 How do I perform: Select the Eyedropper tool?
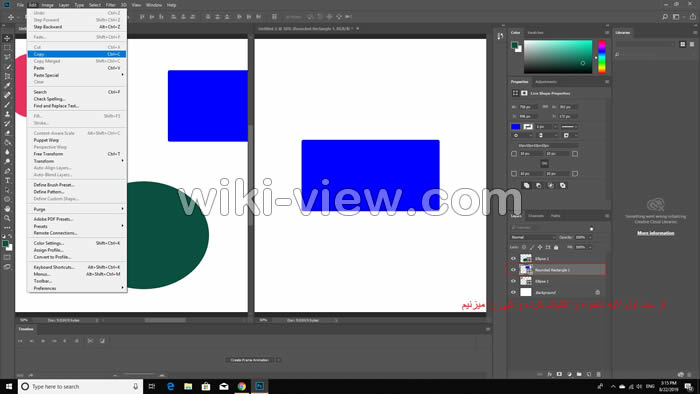point(7,86)
